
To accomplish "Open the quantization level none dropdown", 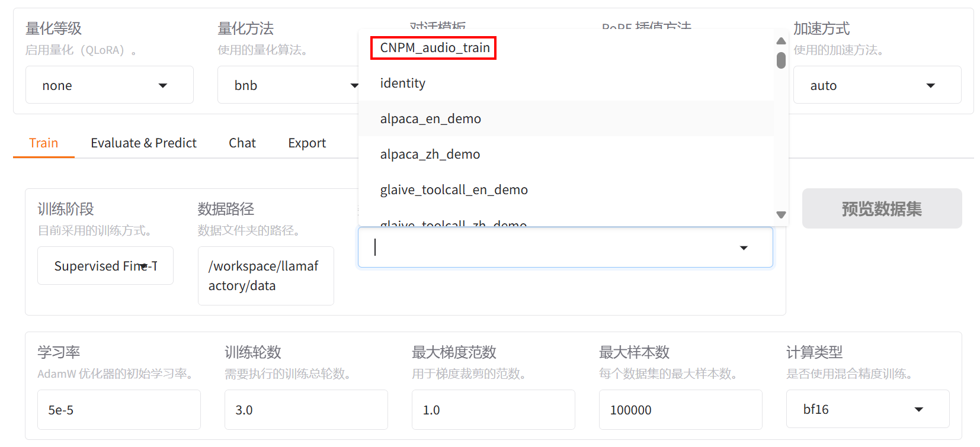I will (x=109, y=85).
